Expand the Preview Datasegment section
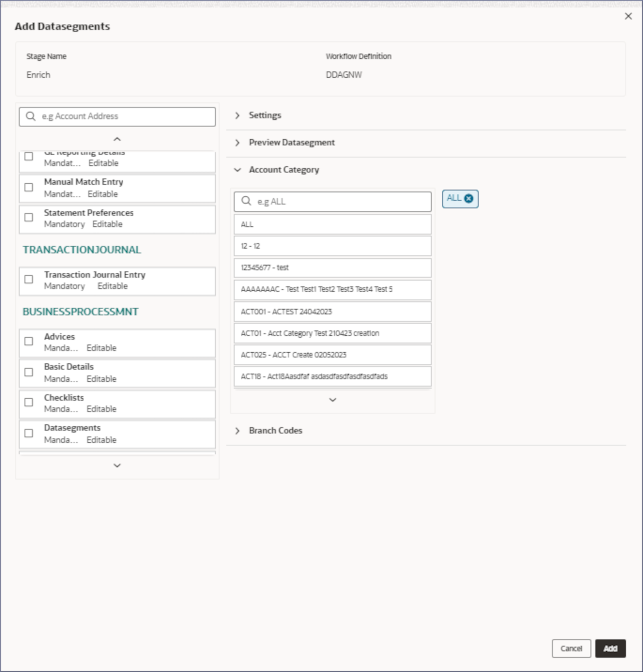 coord(237,142)
